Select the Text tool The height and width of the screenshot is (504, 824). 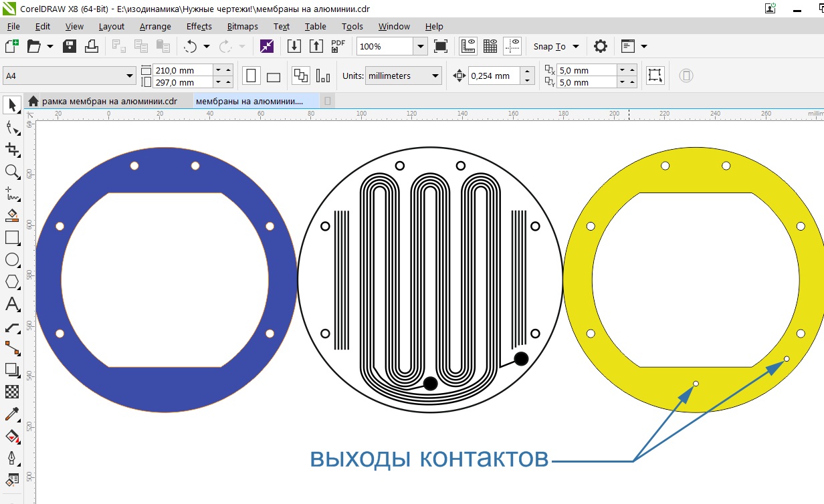click(x=12, y=304)
